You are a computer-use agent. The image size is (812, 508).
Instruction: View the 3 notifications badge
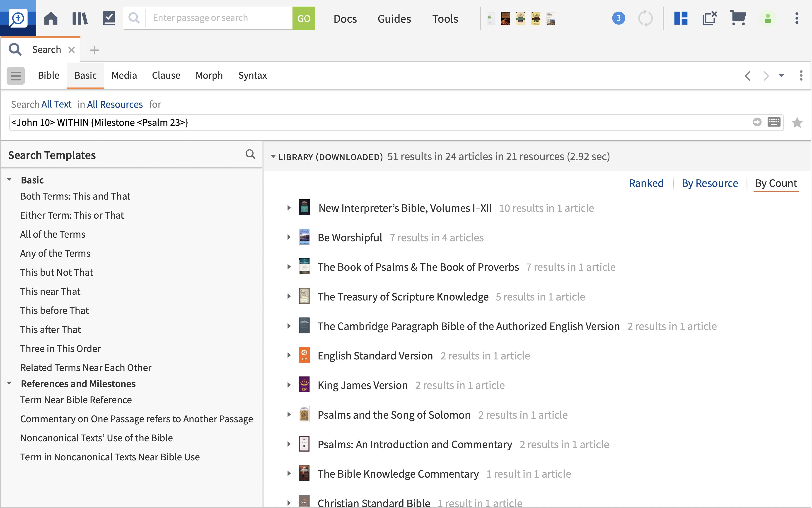(618, 18)
